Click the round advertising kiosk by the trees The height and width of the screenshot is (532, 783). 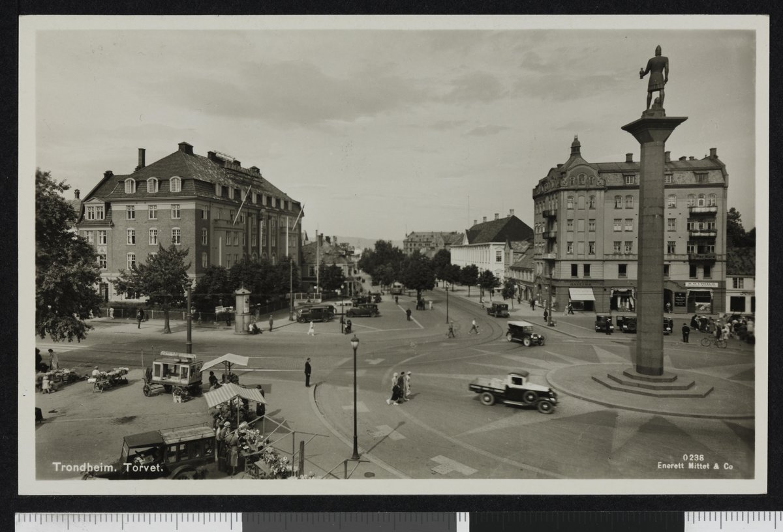243,310
